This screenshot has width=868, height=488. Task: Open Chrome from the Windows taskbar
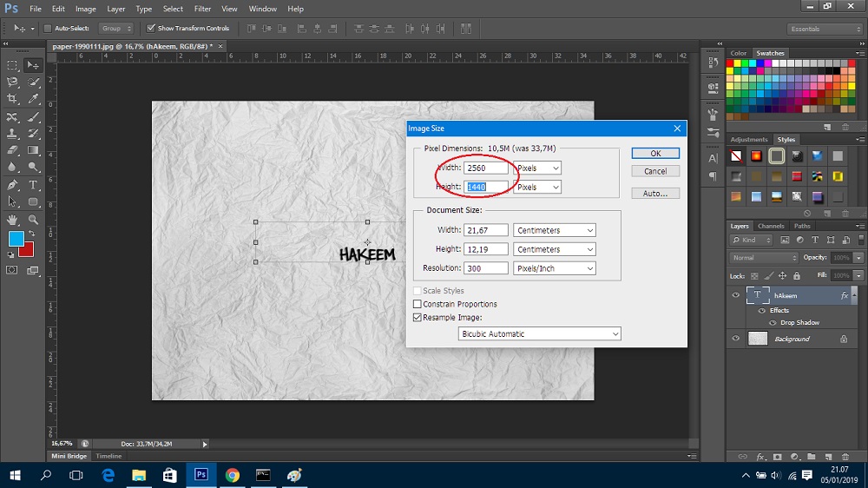[x=232, y=475]
